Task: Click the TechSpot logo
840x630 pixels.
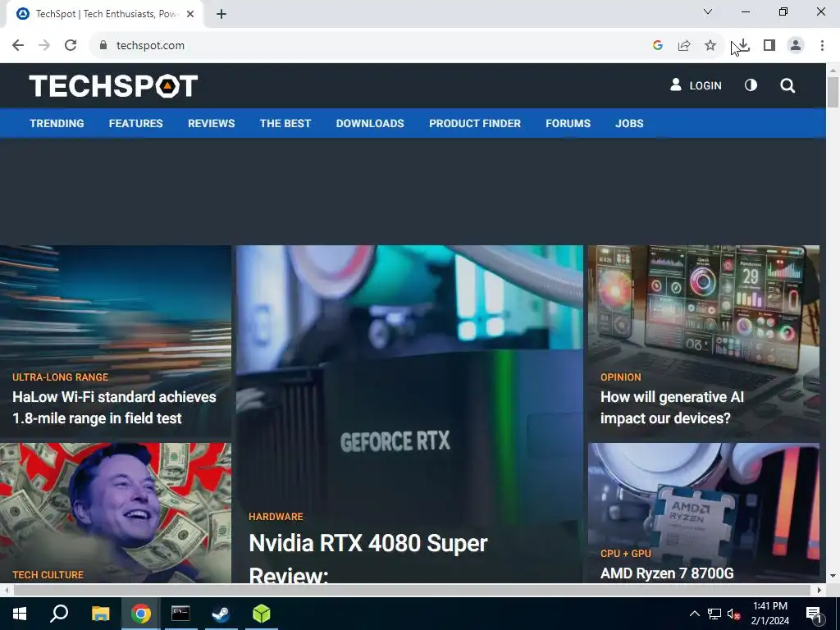Action: 113,85
